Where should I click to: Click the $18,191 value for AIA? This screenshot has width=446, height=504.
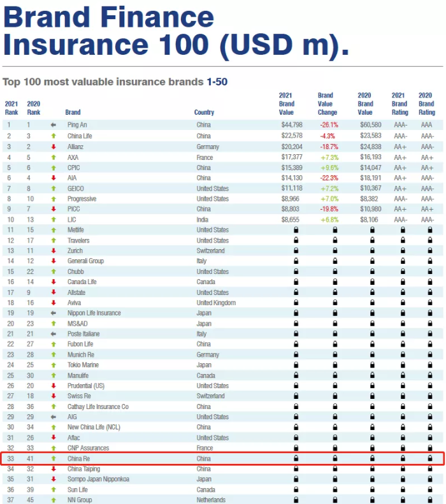coord(370,178)
